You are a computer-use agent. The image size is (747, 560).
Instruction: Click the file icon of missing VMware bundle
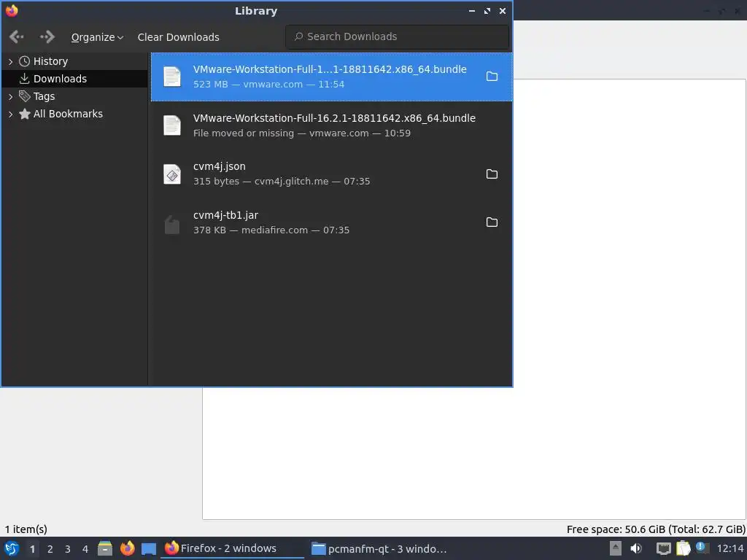[x=172, y=125]
